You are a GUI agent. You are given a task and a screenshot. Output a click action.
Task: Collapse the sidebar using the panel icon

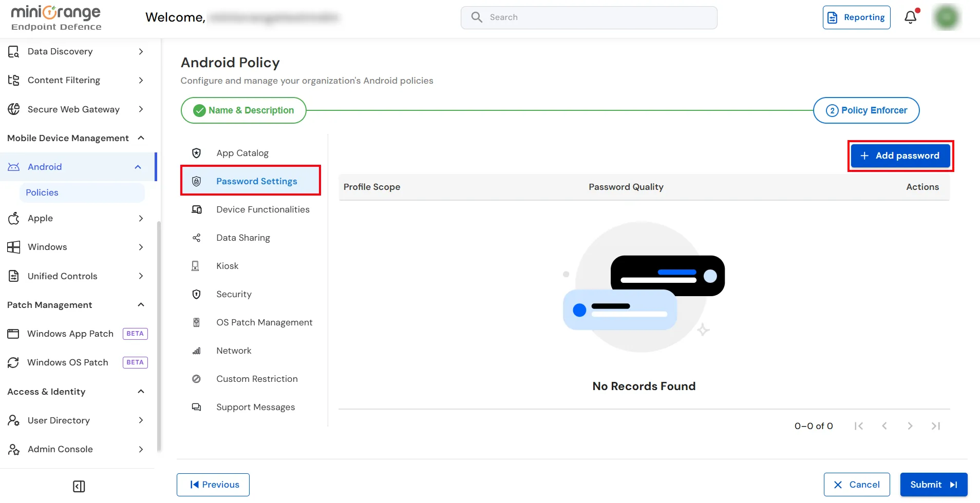pyautogui.click(x=79, y=486)
